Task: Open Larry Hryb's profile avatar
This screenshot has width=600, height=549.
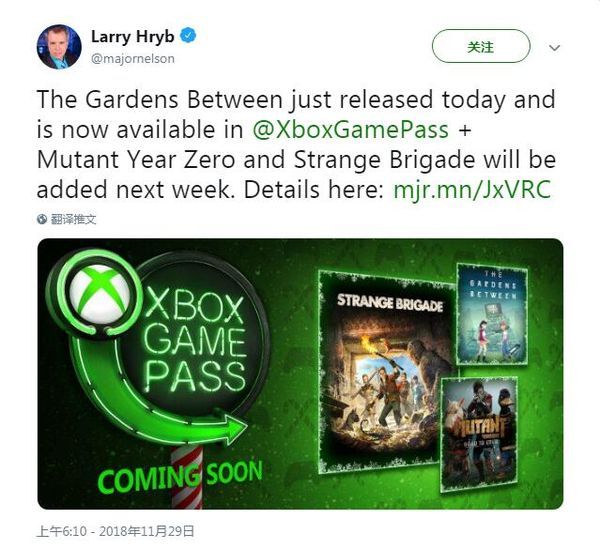Action: pos(59,47)
